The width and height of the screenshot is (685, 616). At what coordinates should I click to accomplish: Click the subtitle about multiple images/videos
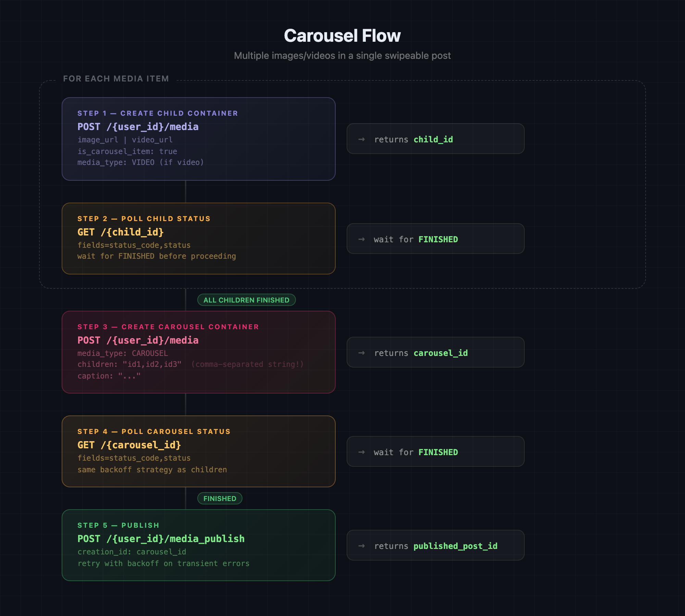[342, 56]
